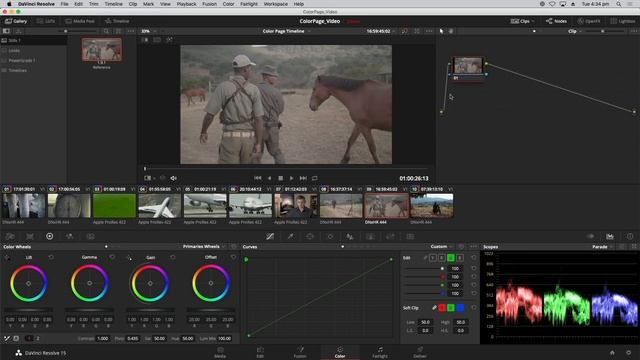Toggle the Y luminance curve Edit button
Viewport: 640px width, 360px height.
pos(433,258)
